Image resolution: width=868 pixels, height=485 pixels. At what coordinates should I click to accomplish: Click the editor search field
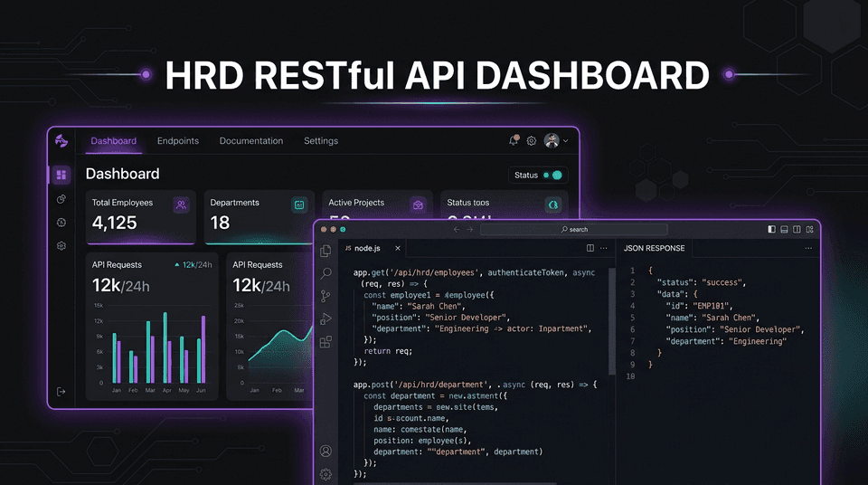574,230
